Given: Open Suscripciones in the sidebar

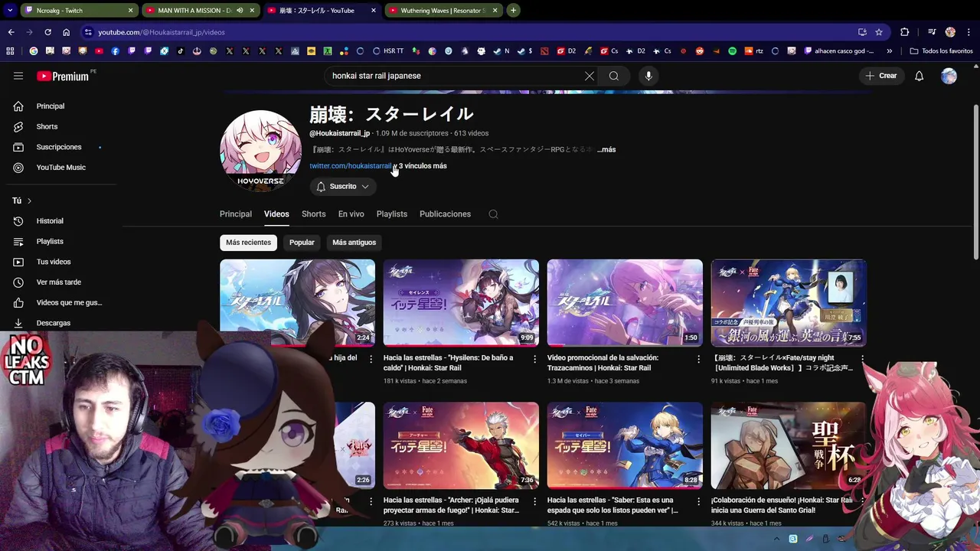Looking at the screenshot, I should (61, 147).
